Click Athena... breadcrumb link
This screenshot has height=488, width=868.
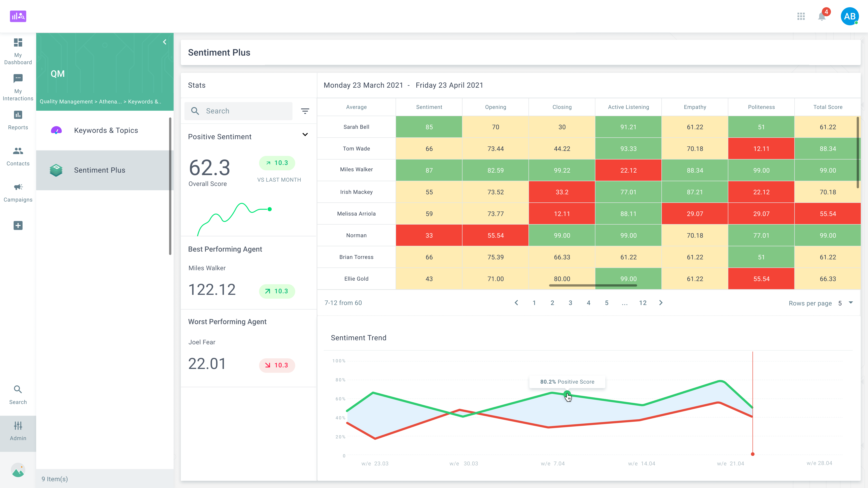(x=110, y=101)
